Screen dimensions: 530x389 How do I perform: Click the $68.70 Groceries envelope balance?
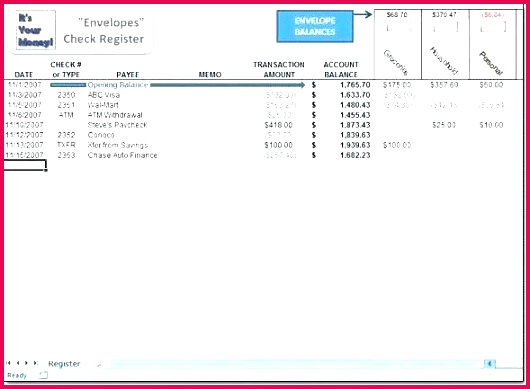397,15
